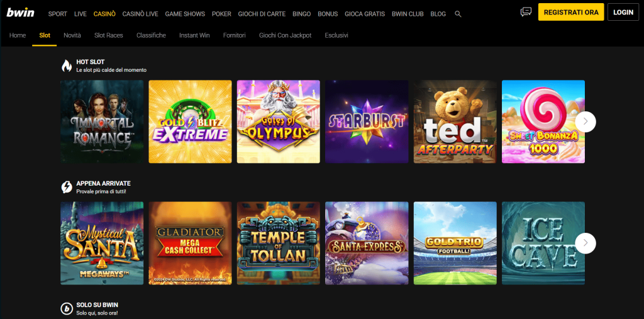This screenshot has width=644, height=319.
Task: Click the HOT SLOT heading
Action: pos(91,62)
